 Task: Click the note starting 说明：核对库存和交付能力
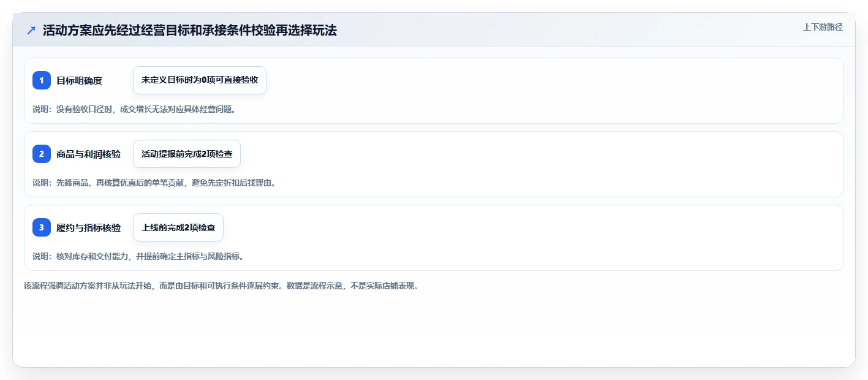pos(138,256)
